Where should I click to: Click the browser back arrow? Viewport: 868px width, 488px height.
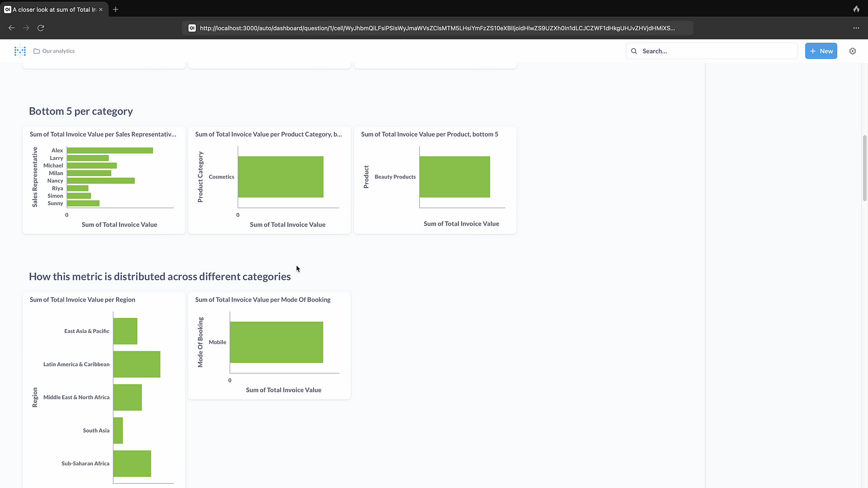pos(11,28)
